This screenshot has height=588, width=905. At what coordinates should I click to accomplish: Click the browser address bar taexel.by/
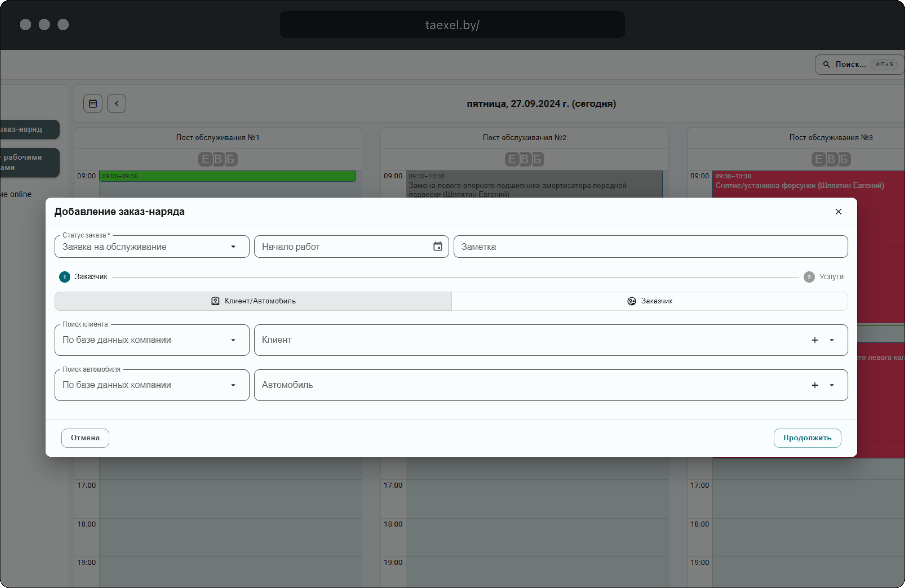[452, 25]
